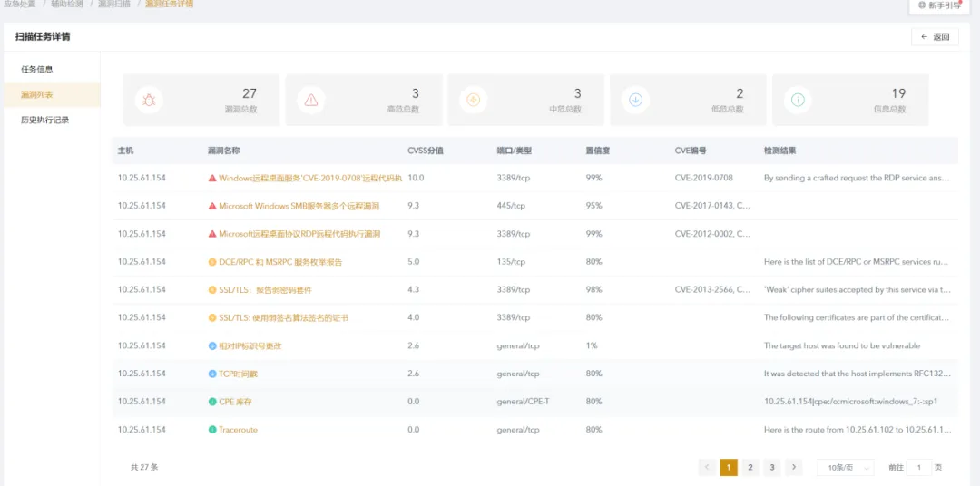Image resolution: width=980 pixels, height=486 pixels.
Task: Open the 10条/页 page size dropdown
Action: click(x=846, y=467)
